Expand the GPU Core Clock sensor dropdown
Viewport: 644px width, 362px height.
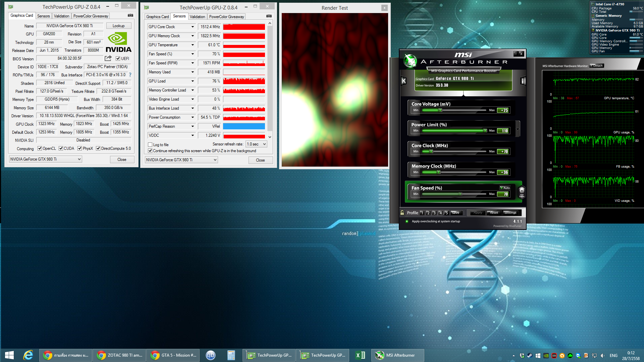coord(193,27)
